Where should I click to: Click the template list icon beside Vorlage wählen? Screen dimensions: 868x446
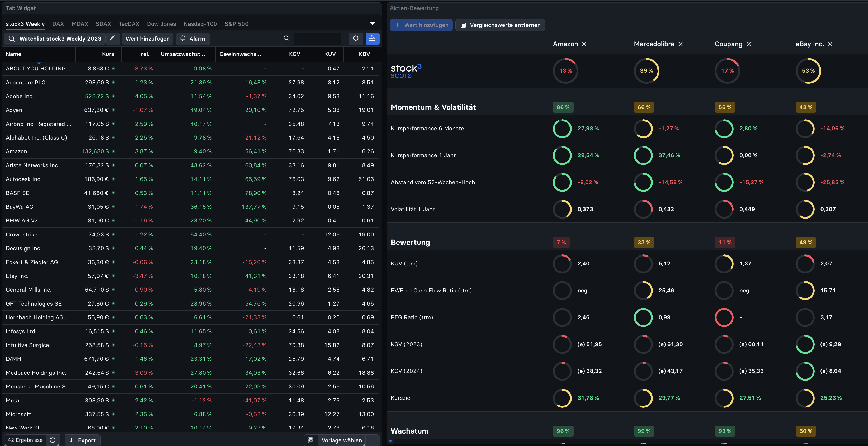point(311,440)
